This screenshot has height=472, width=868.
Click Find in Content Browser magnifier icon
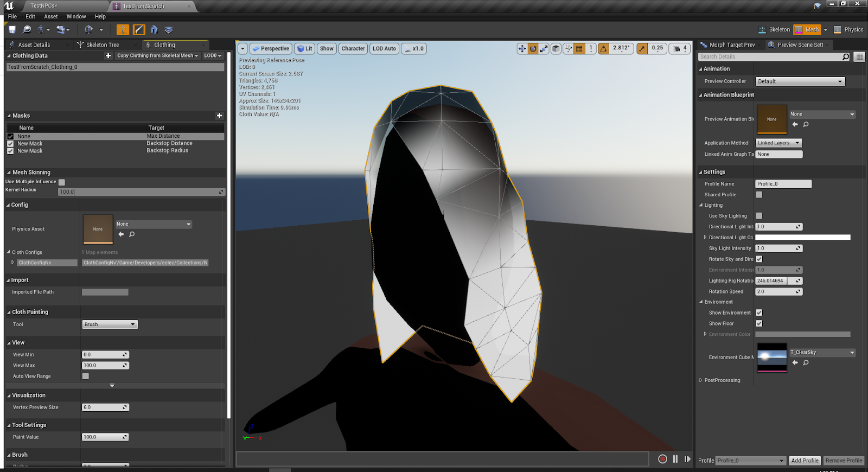[27, 30]
